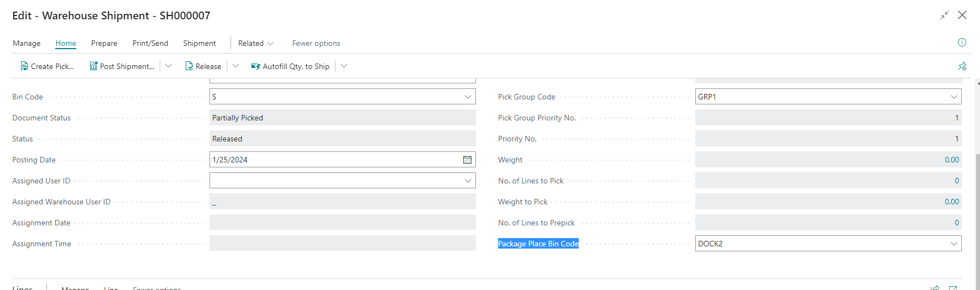This screenshot has height=290, width=980.
Task: Expand the Autofill Qty. to Ship arrow
Action: 344,66
